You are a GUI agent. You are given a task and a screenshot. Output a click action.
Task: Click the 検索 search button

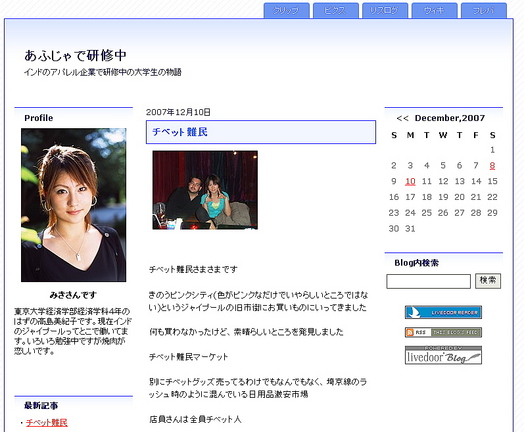pyautogui.click(x=488, y=281)
